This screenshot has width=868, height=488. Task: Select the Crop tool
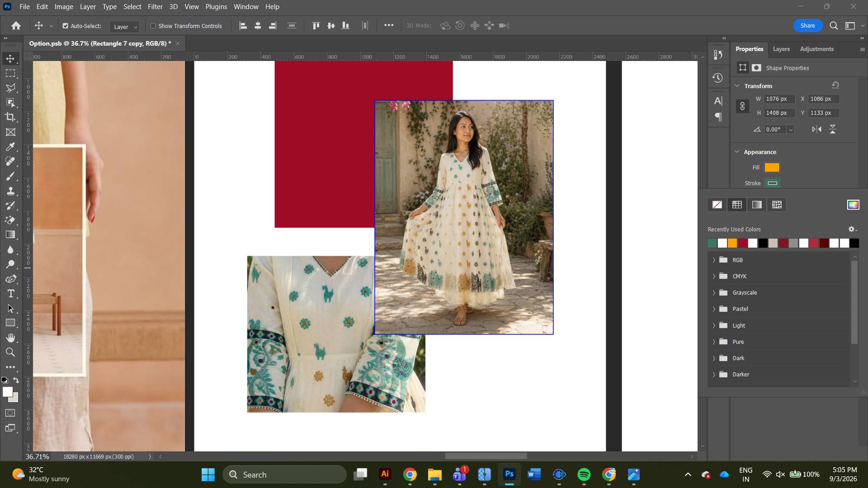10,117
